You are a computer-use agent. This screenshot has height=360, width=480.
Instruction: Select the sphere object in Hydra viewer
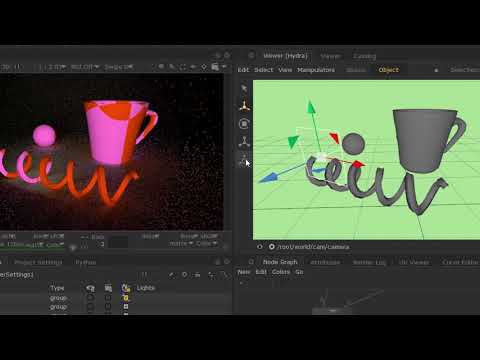pos(353,144)
